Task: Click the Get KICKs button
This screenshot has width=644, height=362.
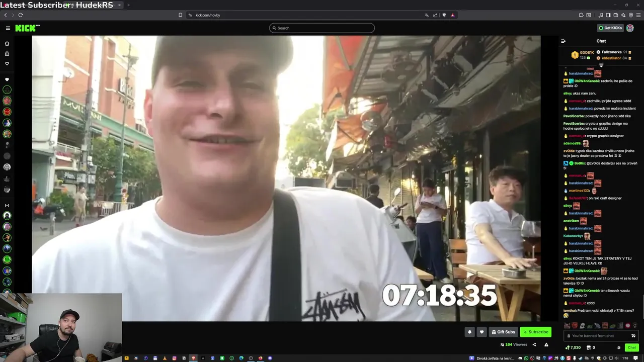Action: tap(610, 28)
